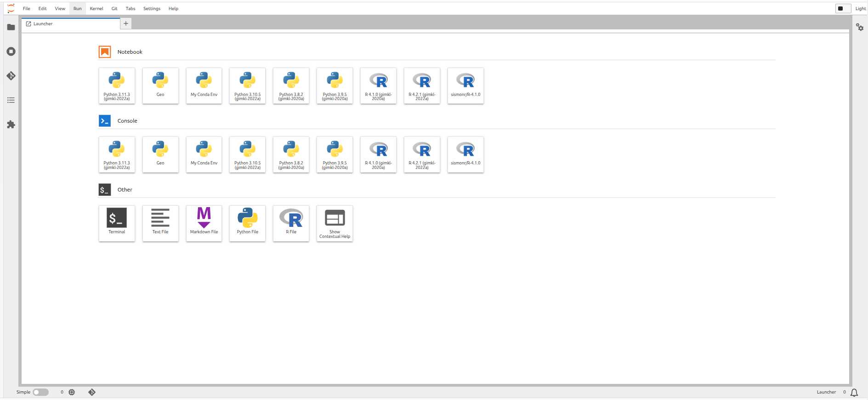Open the Property Inspector gears icon
The width and height of the screenshot is (868, 400).
859,27
